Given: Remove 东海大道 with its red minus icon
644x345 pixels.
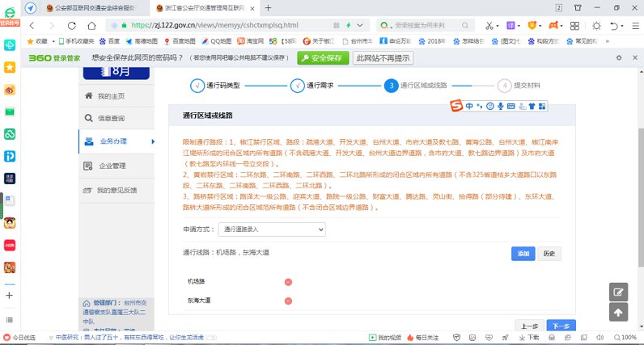Looking at the screenshot, I should [288, 301].
